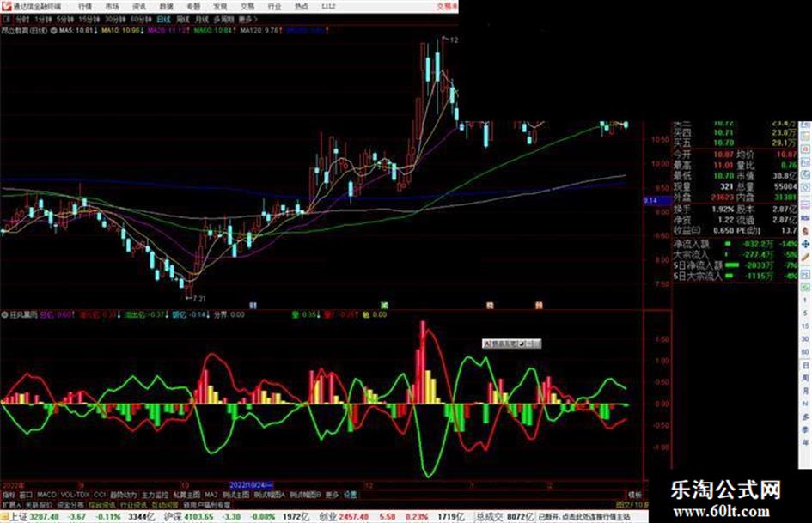Click the 财 event marker under price chart
Image resolution: width=812 pixels, height=523 pixels.
click(x=253, y=306)
